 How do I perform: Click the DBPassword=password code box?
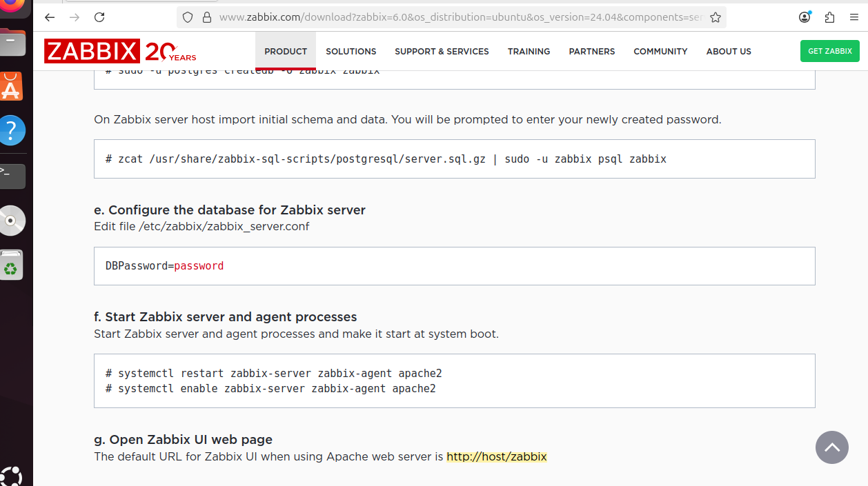(x=455, y=266)
